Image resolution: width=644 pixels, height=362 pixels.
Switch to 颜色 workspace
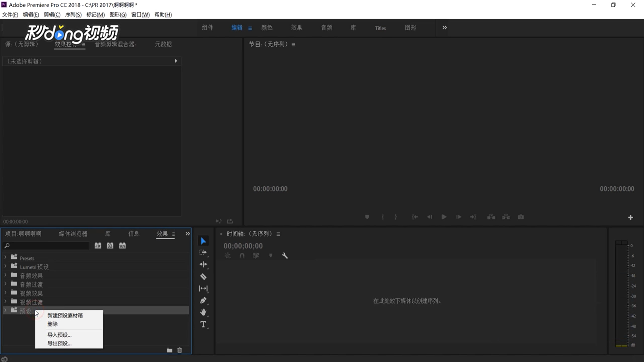click(x=267, y=27)
